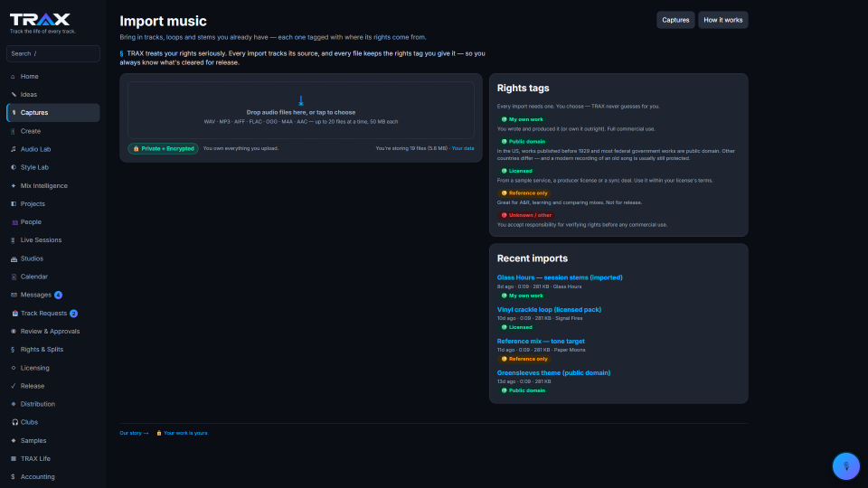Click Public domain tag in Rights tags
The image size is (868, 488).
(x=524, y=142)
